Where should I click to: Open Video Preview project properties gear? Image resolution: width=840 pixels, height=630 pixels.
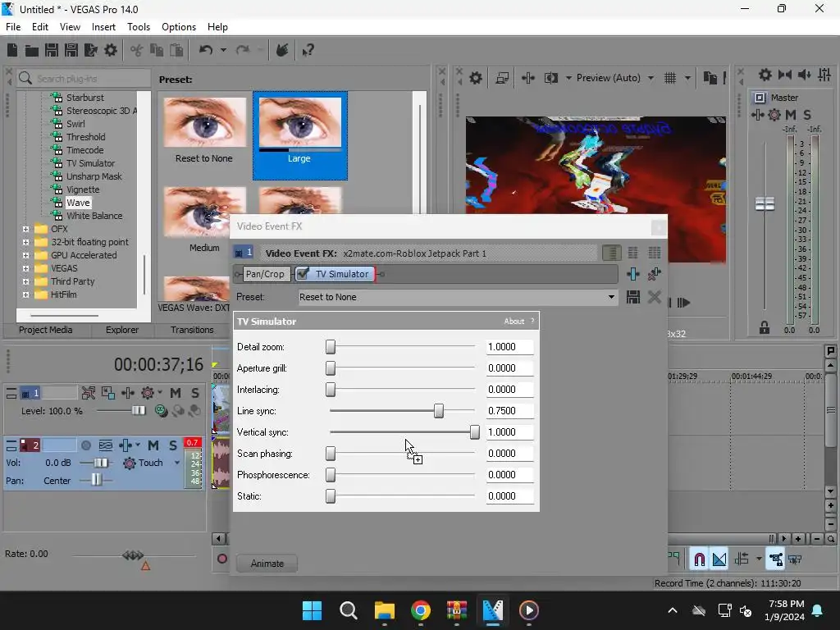click(476, 78)
